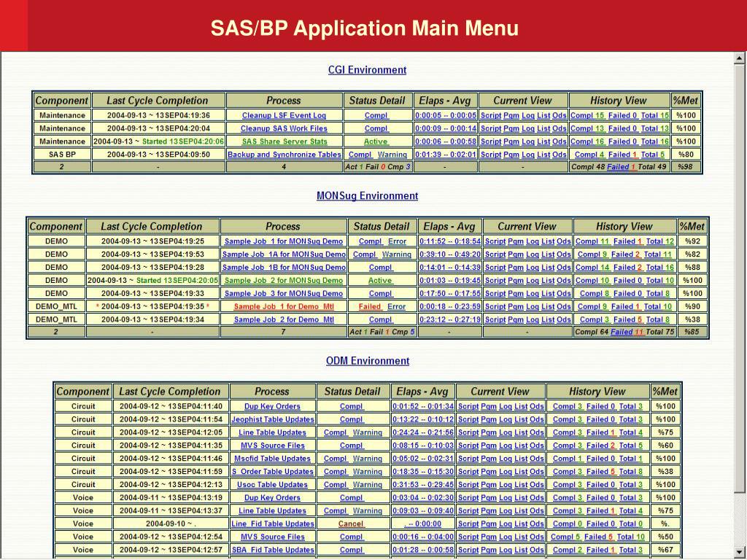747x560 pixels.
Task: Click the vertical scrollbar thumb
Action: click(739, 279)
